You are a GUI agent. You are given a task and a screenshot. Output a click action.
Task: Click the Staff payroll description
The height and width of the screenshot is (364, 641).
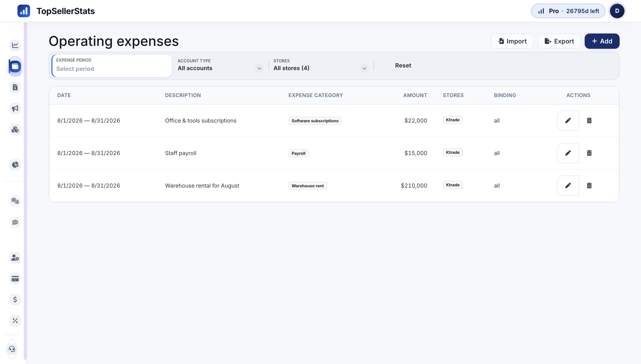coord(181,153)
